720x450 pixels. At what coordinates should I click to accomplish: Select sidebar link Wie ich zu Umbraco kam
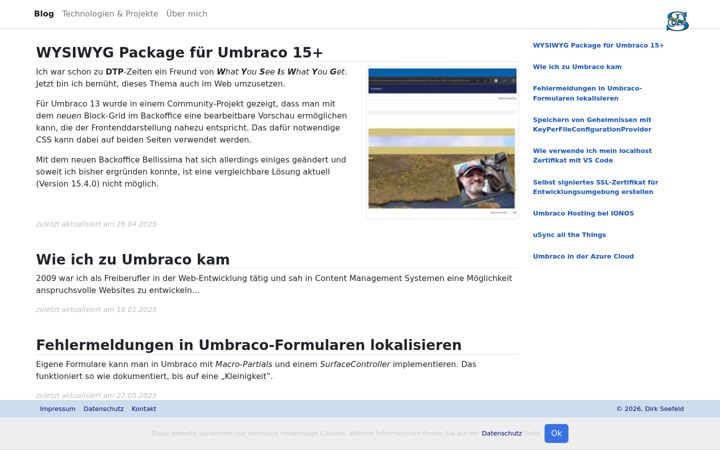pos(577,67)
